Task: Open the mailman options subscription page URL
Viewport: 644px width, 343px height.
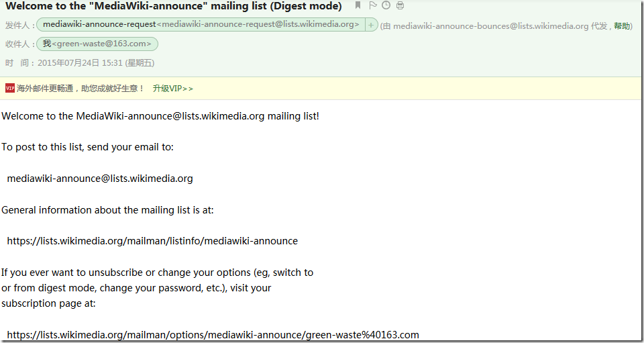Action: click(x=213, y=334)
